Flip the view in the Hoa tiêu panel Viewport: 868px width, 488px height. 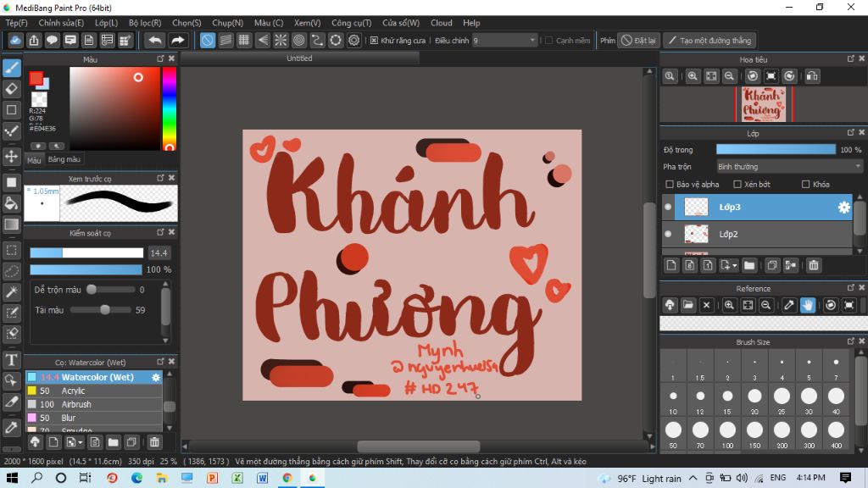[812, 76]
